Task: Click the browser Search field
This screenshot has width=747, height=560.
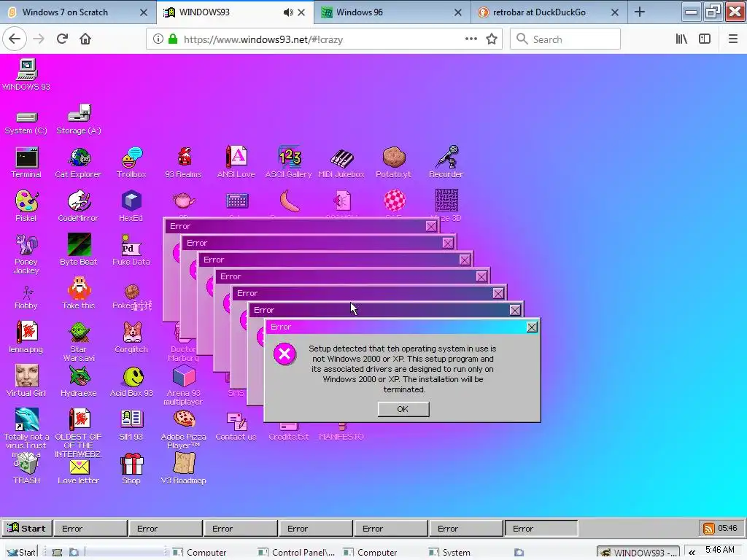Action: click(x=565, y=39)
